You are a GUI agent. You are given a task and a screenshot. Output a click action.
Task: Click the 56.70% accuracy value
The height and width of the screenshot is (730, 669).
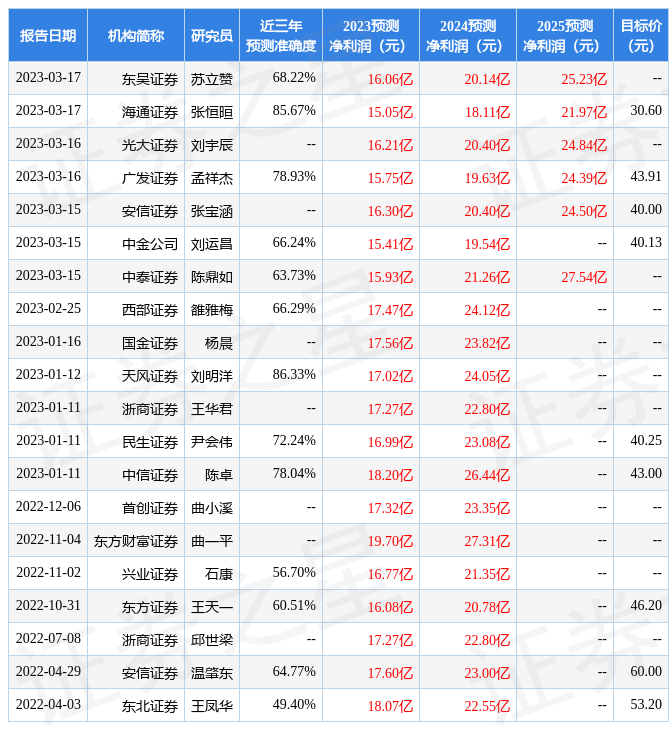click(x=294, y=573)
